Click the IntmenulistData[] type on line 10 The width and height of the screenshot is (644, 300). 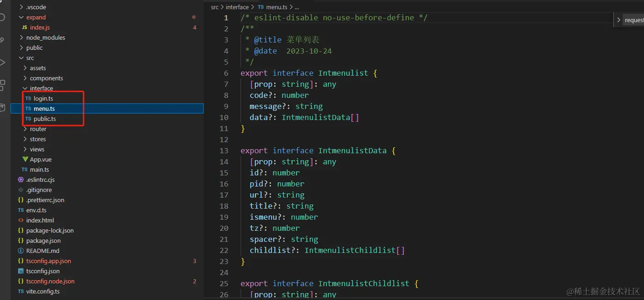[320, 118]
